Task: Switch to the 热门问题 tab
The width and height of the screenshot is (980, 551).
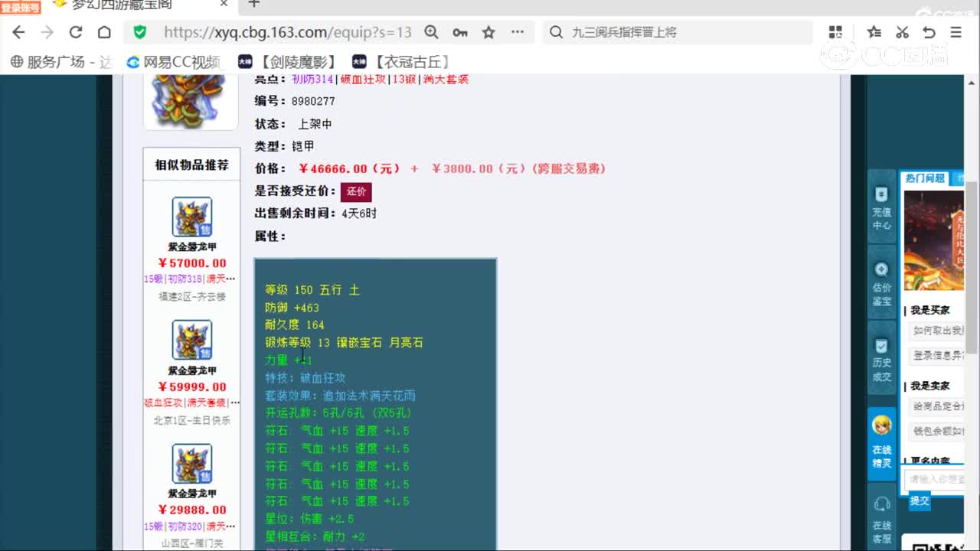Action: point(925,178)
